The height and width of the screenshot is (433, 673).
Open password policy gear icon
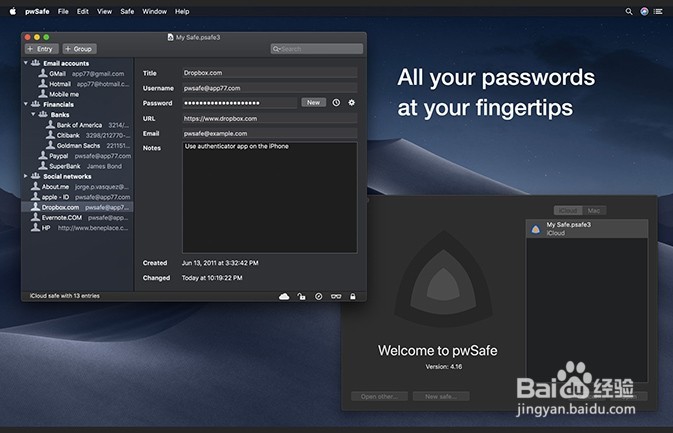(352, 103)
